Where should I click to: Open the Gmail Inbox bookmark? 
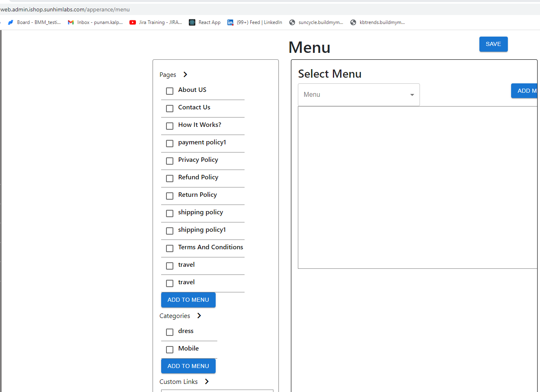point(95,22)
